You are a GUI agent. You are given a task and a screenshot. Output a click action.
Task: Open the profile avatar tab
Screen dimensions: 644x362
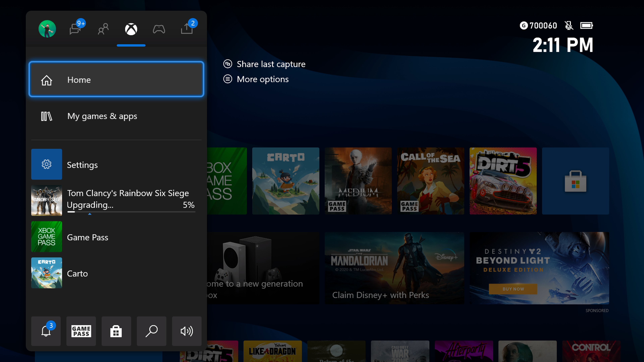click(x=47, y=29)
